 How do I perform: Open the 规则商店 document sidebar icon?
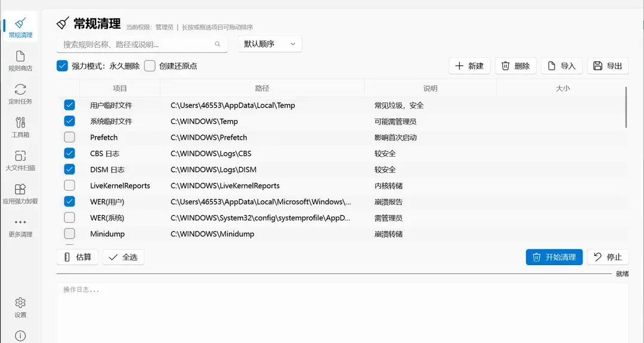[x=20, y=56]
